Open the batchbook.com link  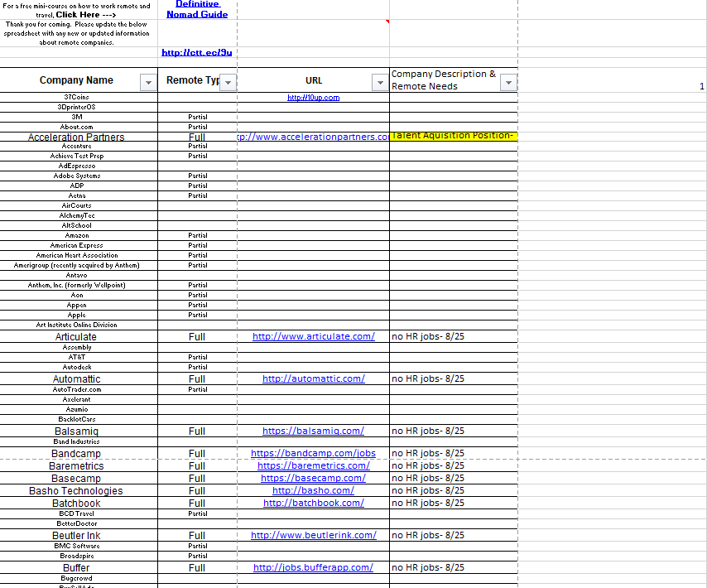pos(314,503)
